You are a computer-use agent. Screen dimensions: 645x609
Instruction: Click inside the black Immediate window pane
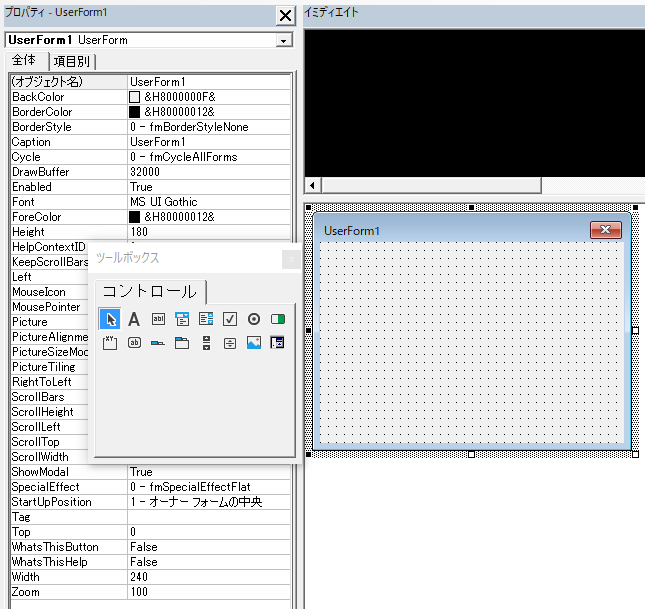click(475, 103)
